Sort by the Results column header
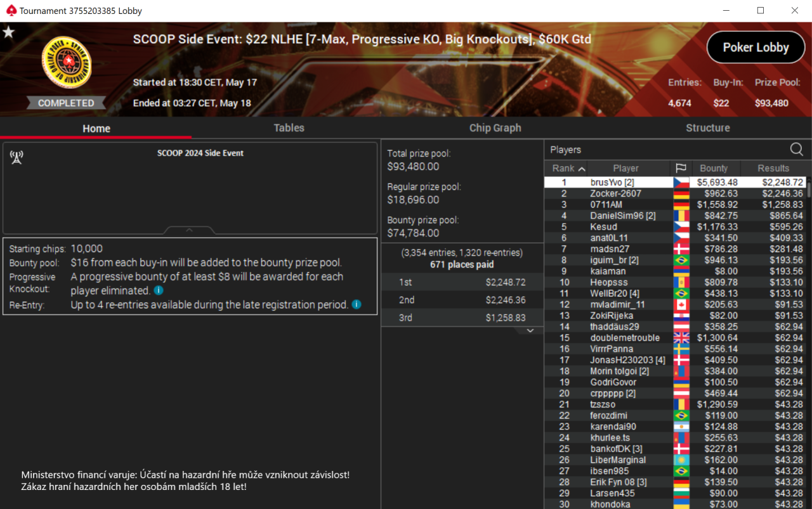The height and width of the screenshot is (509, 812). (773, 168)
